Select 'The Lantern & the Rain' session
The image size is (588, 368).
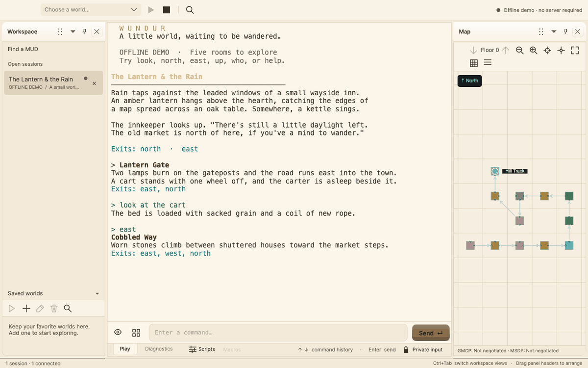(x=53, y=83)
